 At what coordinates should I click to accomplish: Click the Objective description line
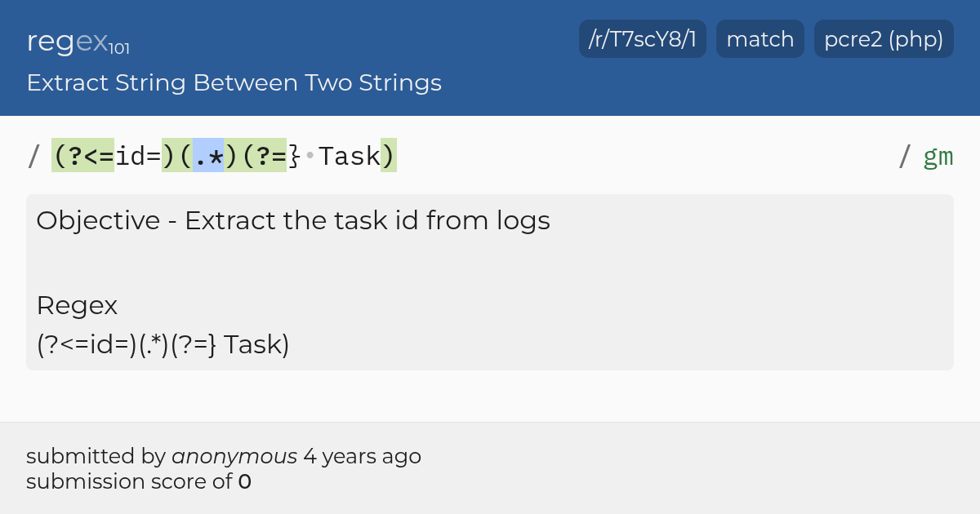pos(293,220)
